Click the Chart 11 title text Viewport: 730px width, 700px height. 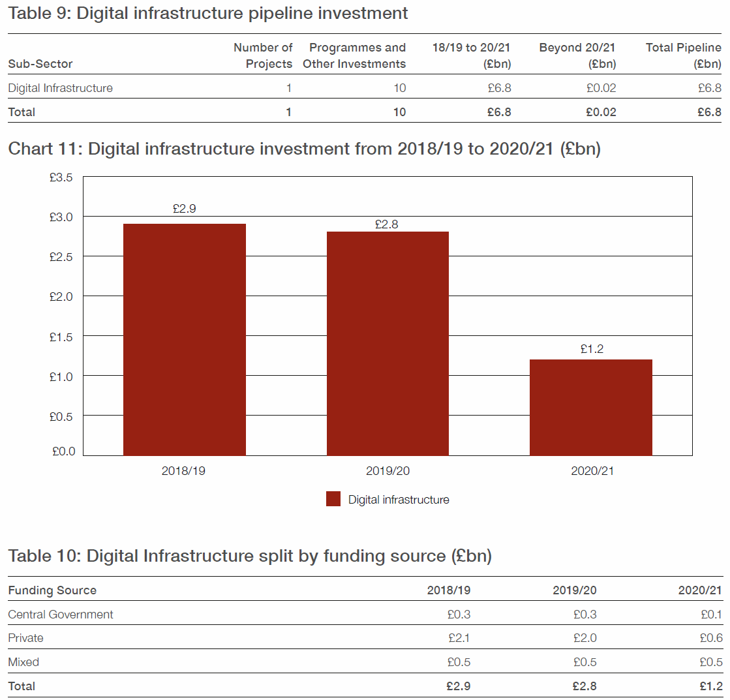tap(304, 149)
